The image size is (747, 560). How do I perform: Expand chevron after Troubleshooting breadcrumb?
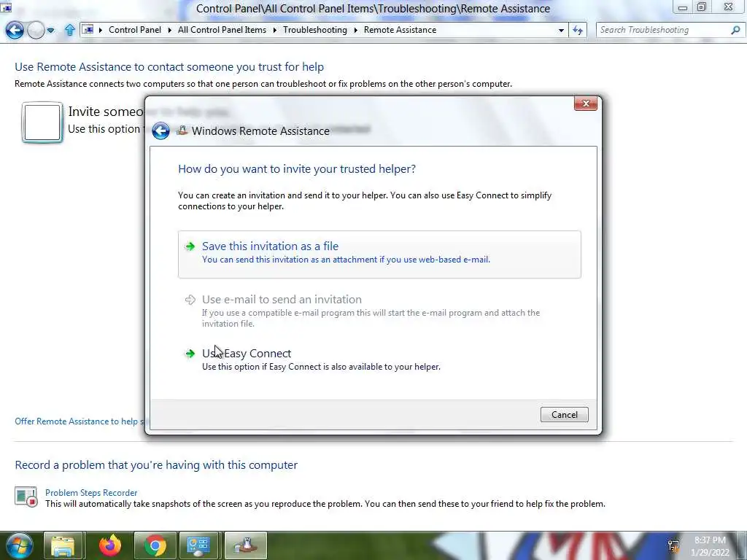[355, 30]
